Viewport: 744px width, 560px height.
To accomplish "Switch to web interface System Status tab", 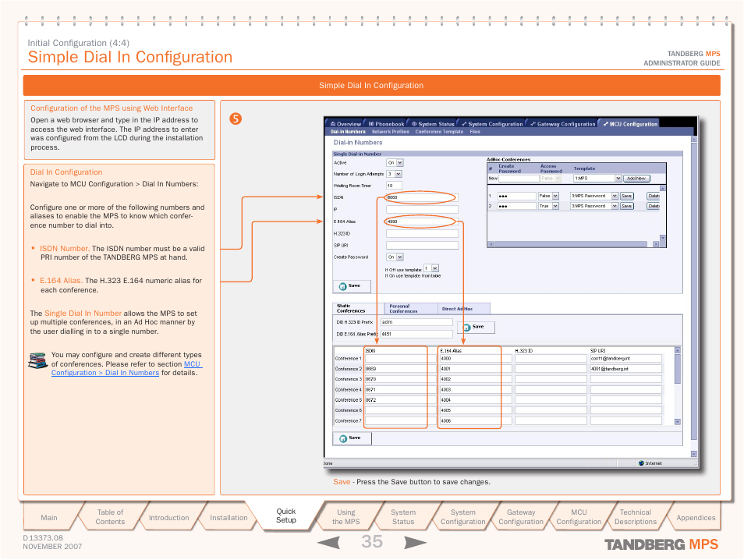I will (433, 124).
